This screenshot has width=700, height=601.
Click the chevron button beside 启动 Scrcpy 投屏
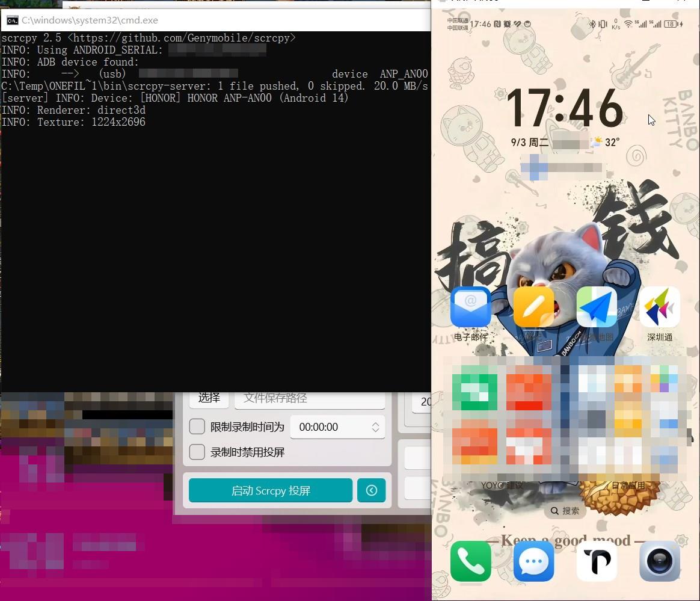[371, 490]
